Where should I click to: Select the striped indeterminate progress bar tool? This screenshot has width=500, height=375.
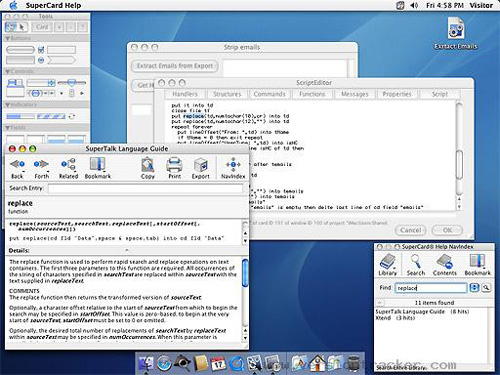[51, 116]
